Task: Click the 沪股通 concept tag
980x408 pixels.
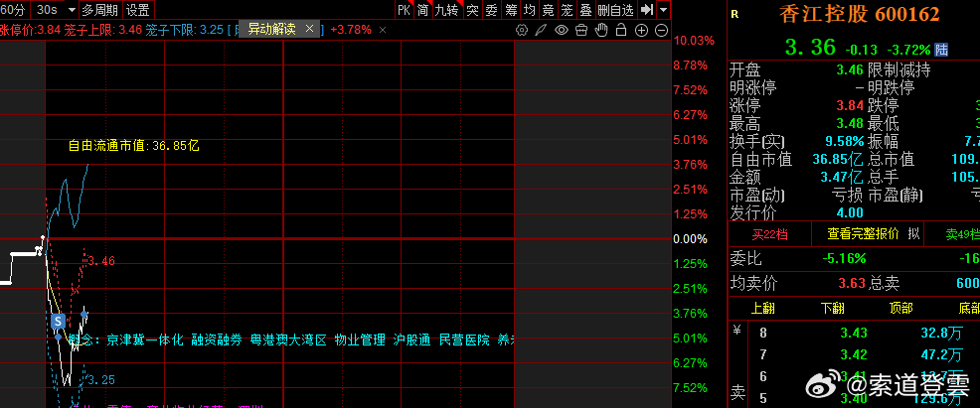Action: point(411,340)
